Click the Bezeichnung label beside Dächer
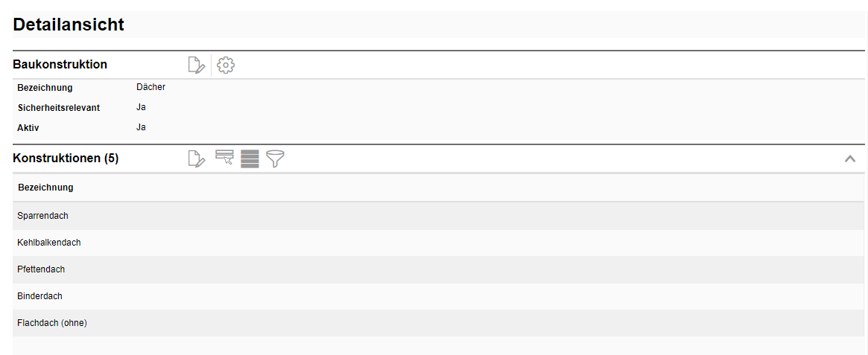This screenshot has height=355, width=868. point(45,88)
